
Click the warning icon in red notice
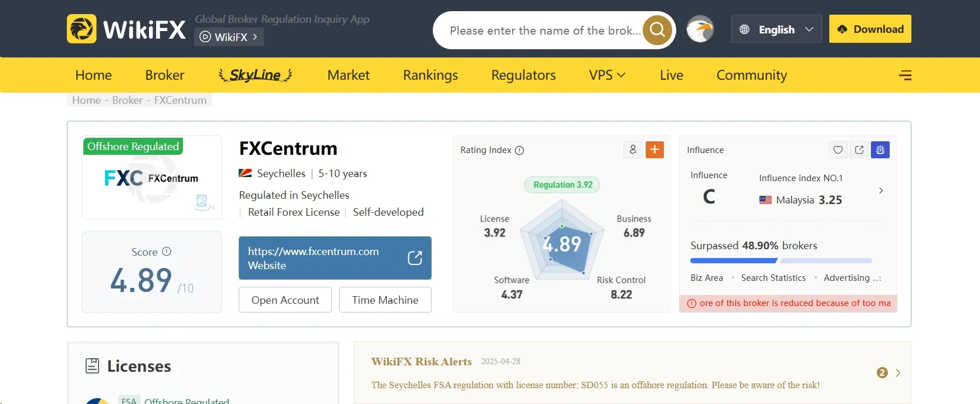coord(691,303)
